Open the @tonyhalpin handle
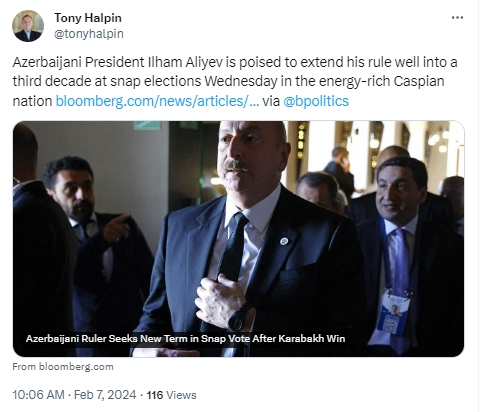This screenshot has height=412, width=480. [x=89, y=34]
